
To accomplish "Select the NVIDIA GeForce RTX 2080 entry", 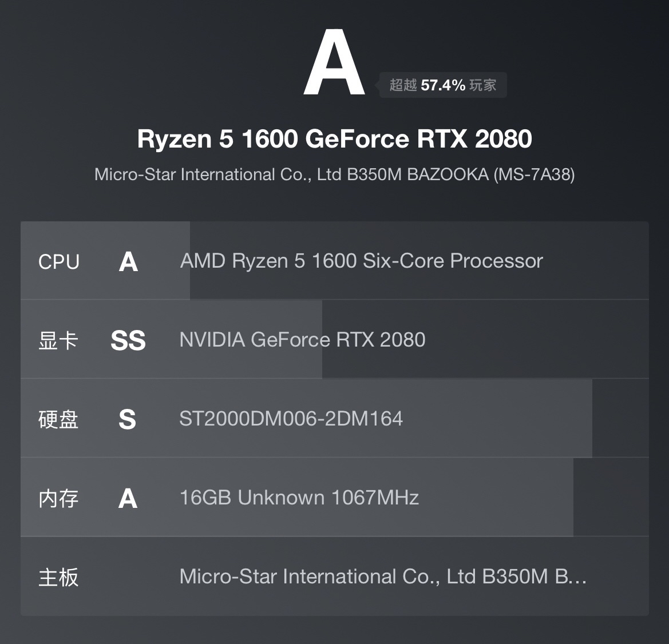I will click(302, 340).
